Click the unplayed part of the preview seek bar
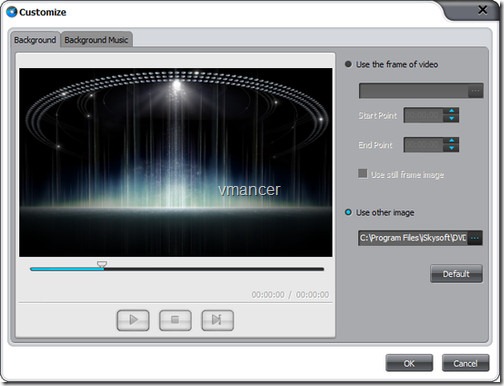 (x=214, y=269)
